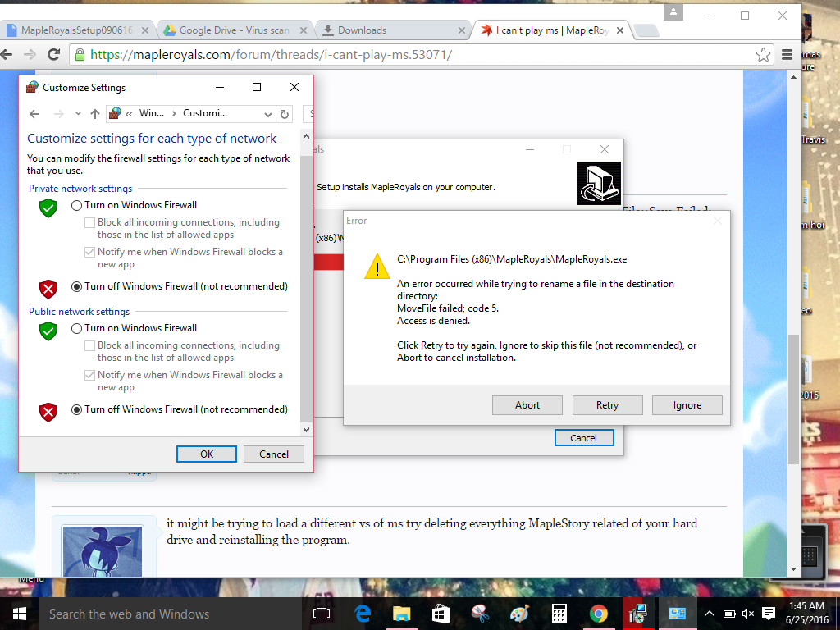Open Recent locations arrow in Customize Settings

coord(78,113)
